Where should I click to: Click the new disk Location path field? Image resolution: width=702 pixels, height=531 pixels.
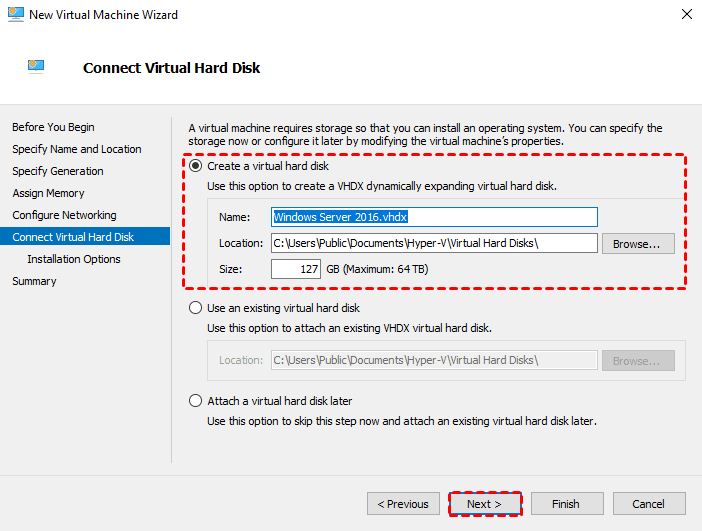click(x=434, y=243)
